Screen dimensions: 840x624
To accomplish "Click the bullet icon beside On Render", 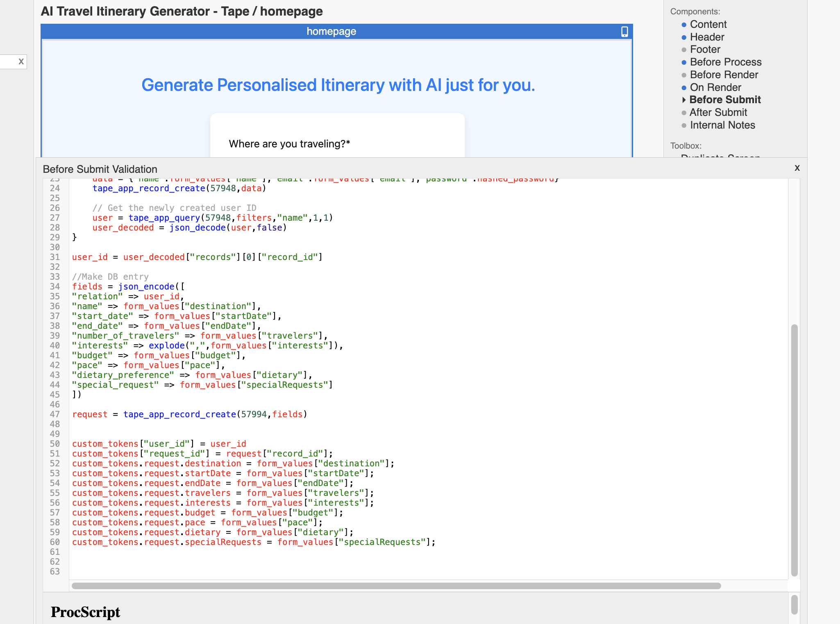I will 683,88.
